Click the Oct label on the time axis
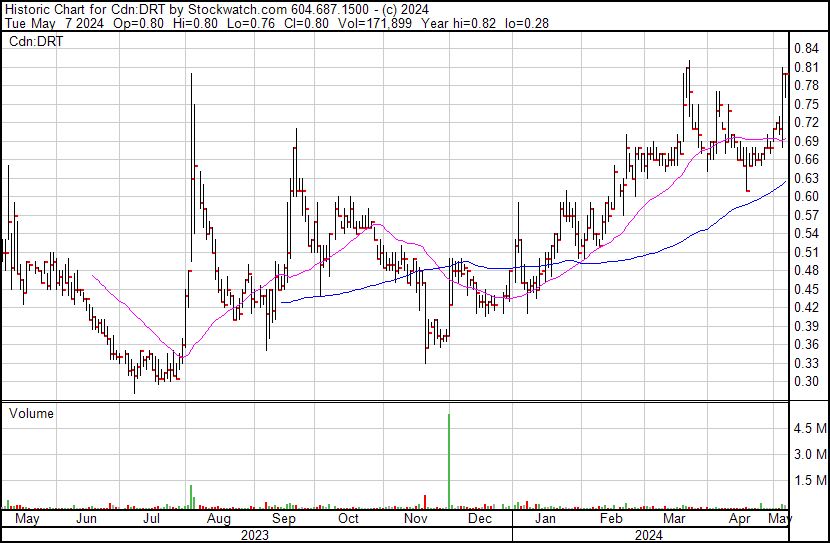Screen dimensions: 830x543 point(349,520)
